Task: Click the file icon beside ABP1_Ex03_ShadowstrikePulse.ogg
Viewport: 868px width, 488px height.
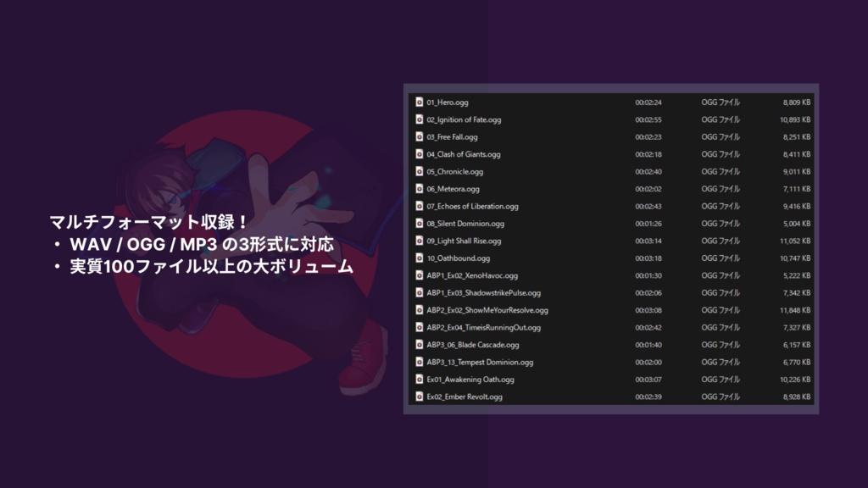Action: click(419, 292)
